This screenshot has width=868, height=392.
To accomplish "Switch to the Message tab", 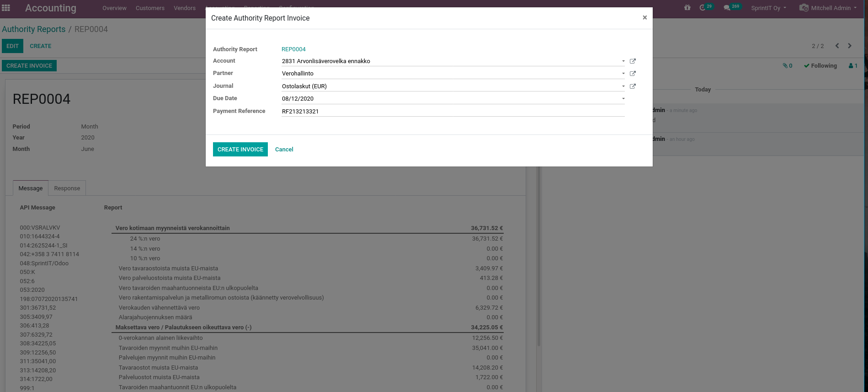I will coord(31,188).
